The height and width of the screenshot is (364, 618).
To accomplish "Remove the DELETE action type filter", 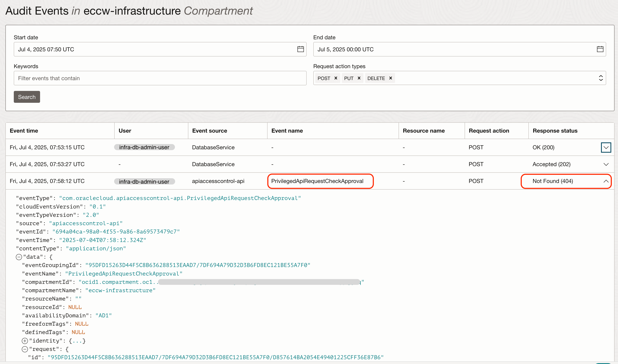I will click(390, 78).
